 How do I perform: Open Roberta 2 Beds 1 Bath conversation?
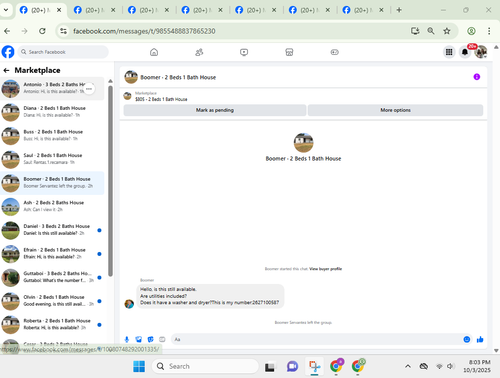(52, 325)
